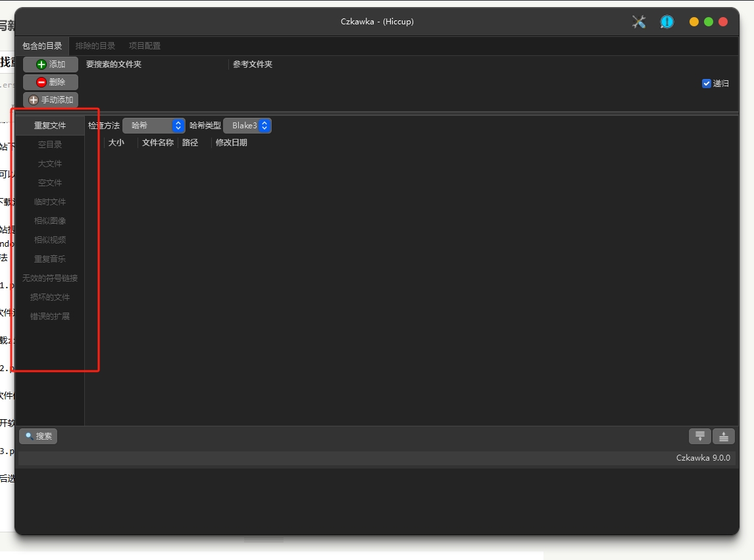
Task: Minimize window with the yellow button
Action: pos(694,22)
